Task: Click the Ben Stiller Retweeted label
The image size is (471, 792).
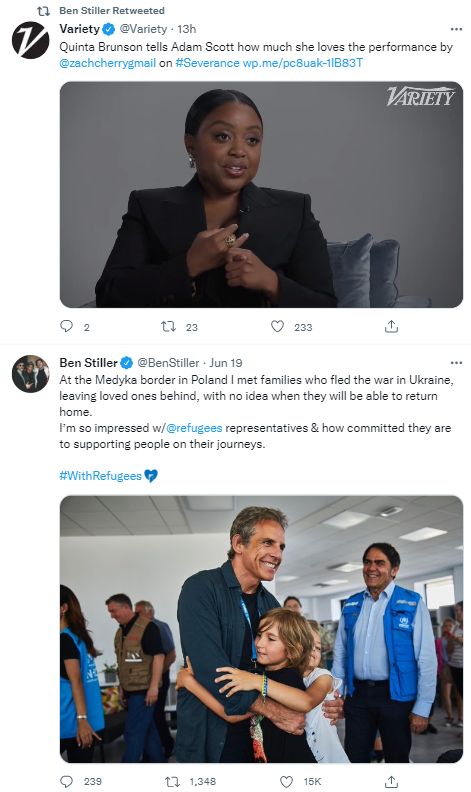Action: pyautogui.click(x=112, y=11)
